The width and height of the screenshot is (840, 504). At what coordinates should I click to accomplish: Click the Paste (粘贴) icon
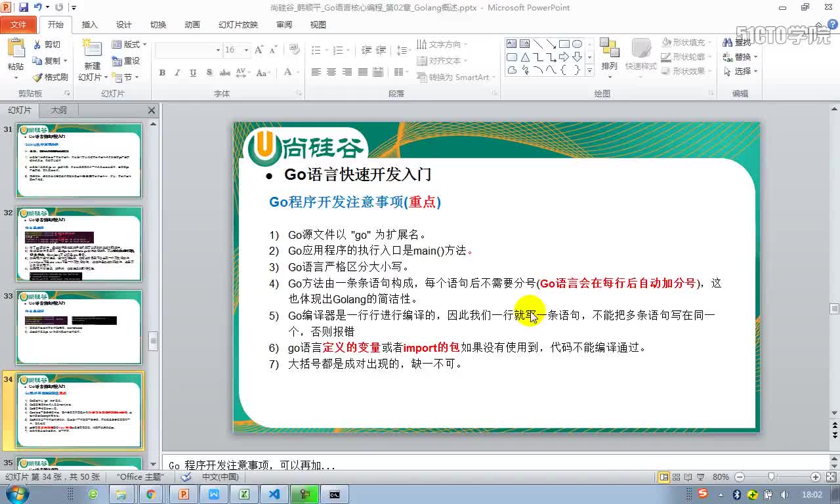pos(16,49)
